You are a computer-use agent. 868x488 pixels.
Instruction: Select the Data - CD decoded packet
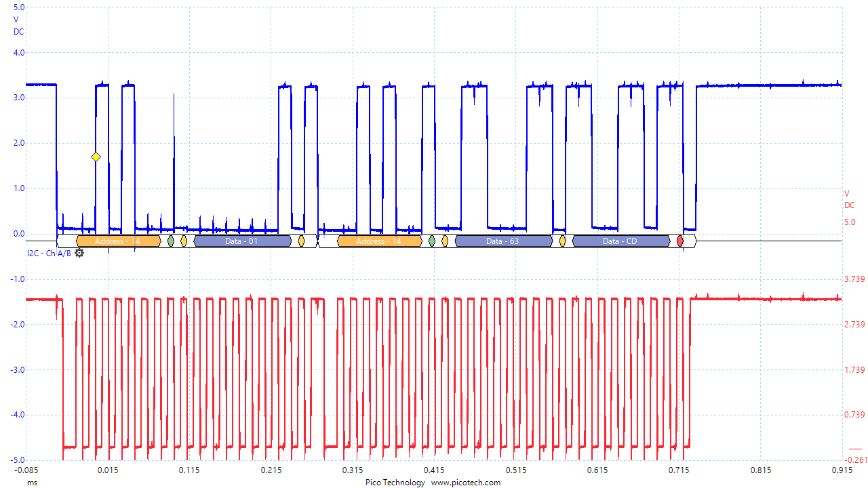620,241
